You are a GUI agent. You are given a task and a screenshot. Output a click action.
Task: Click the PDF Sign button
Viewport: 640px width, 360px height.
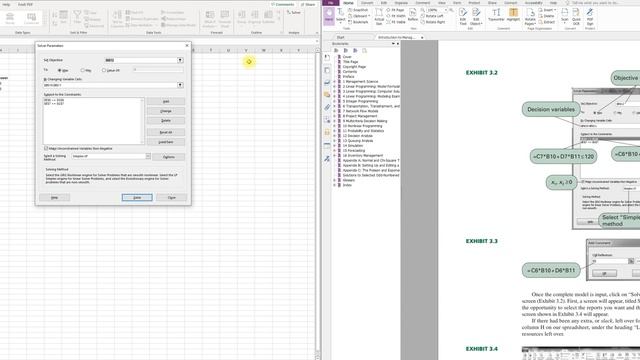590,16
